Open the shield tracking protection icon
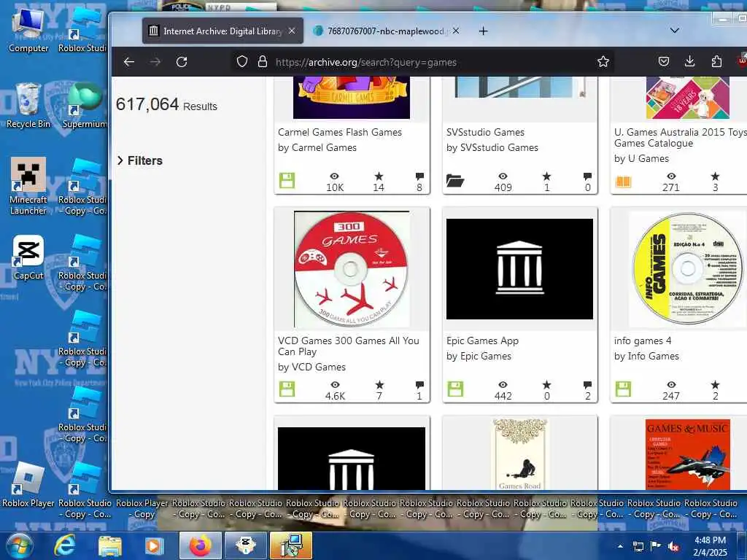The width and height of the screenshot is (747, 560). pyautogui.click(x=242, y=61)
